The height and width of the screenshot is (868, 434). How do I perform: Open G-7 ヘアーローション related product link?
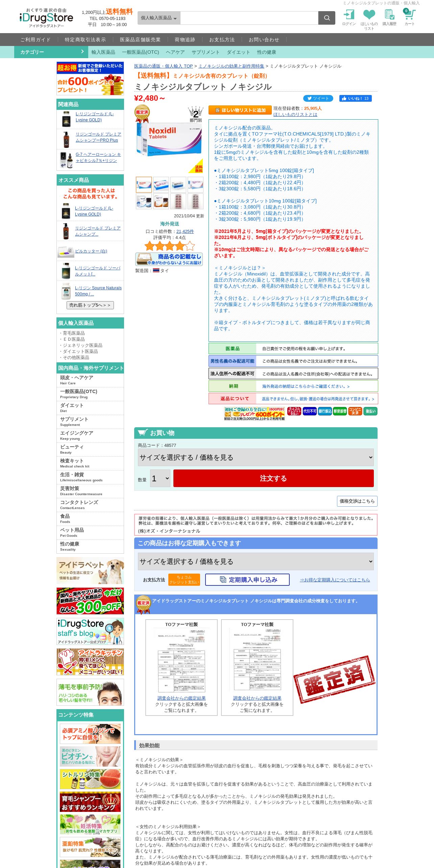coord(98,158)
